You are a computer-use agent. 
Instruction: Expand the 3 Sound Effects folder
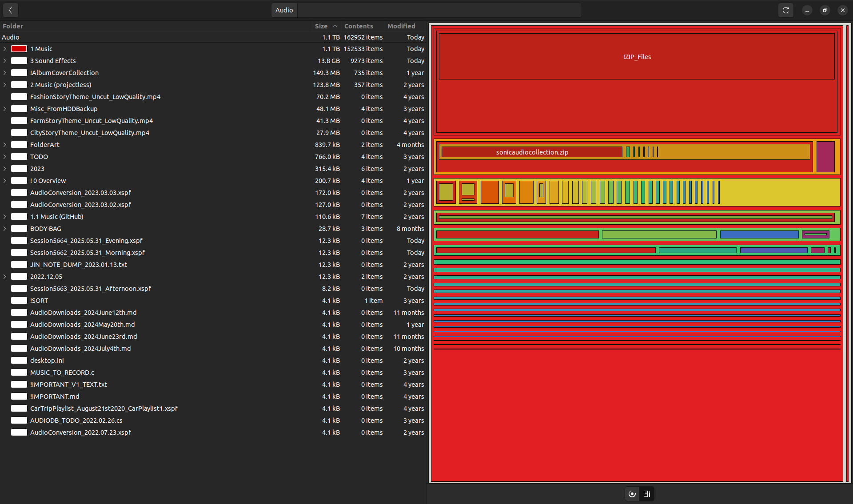tap(5, 61)
